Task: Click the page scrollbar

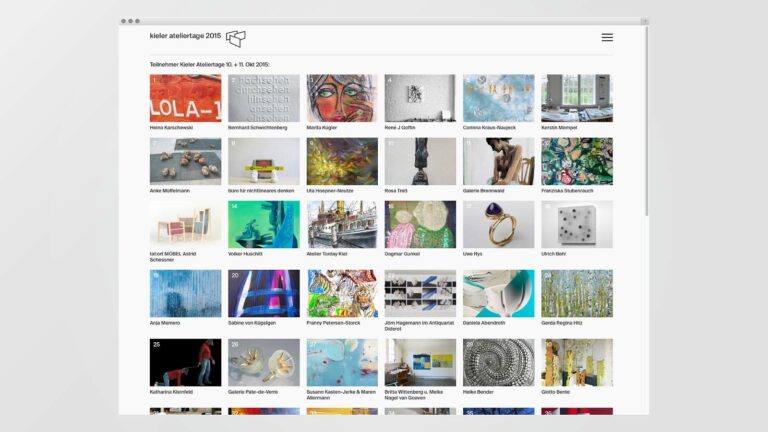Action: [647, 120]
